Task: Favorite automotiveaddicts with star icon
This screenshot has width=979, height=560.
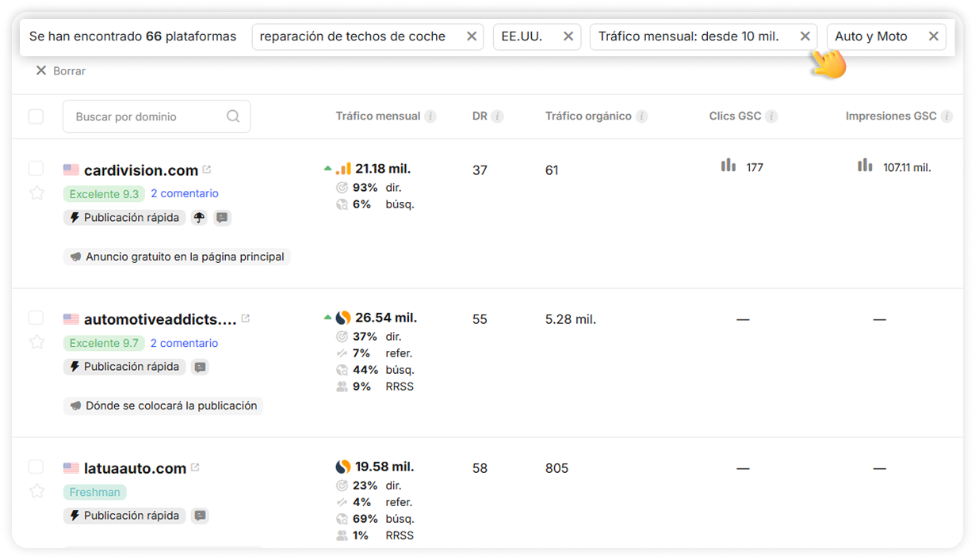Action: (36, 342)
